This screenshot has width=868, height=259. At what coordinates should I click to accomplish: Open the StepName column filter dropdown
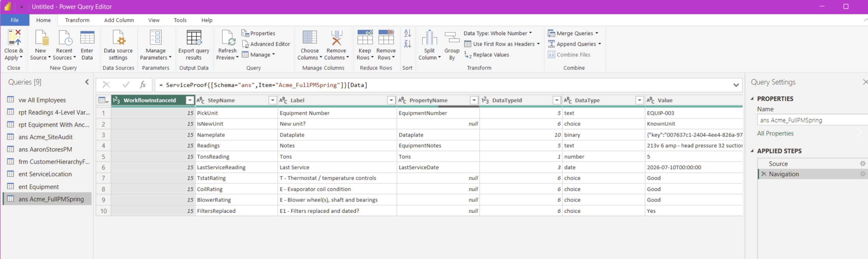click(x=272, y=100)
